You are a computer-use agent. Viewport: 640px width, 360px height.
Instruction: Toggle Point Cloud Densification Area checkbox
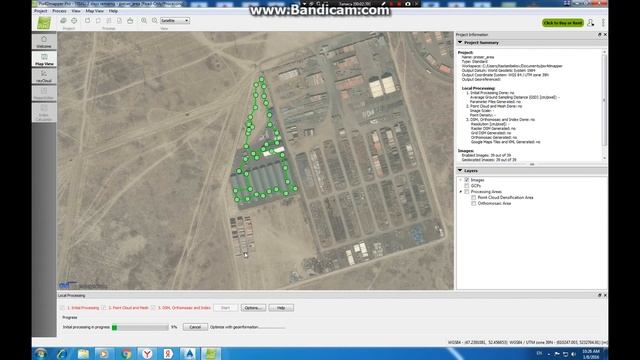tap(473, 198)
